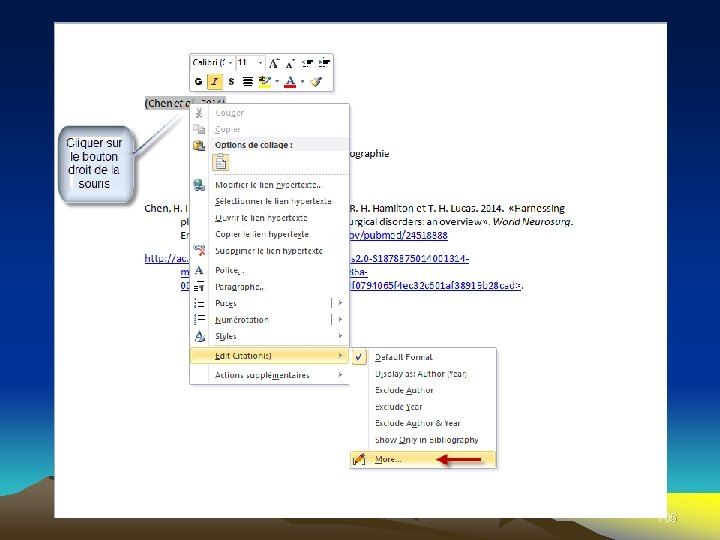Choose the keep text paste option button
This screenshot has width=720, height=540.
point(221,163)
